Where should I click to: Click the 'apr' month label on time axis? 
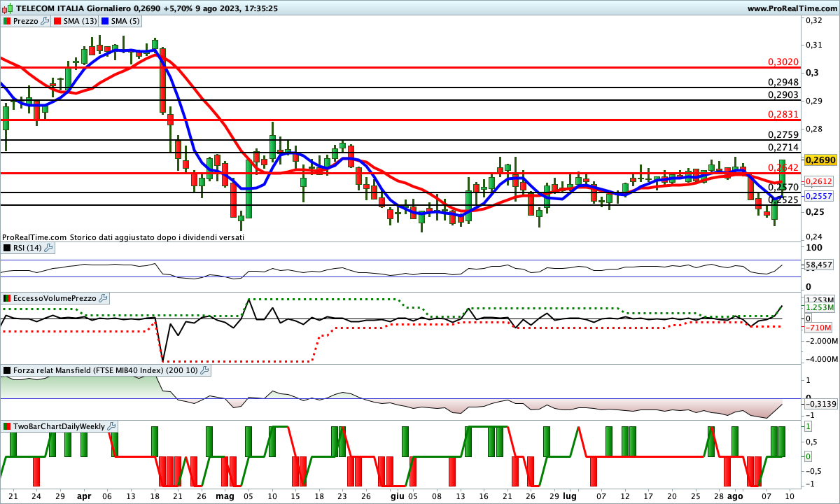point(84,496)
